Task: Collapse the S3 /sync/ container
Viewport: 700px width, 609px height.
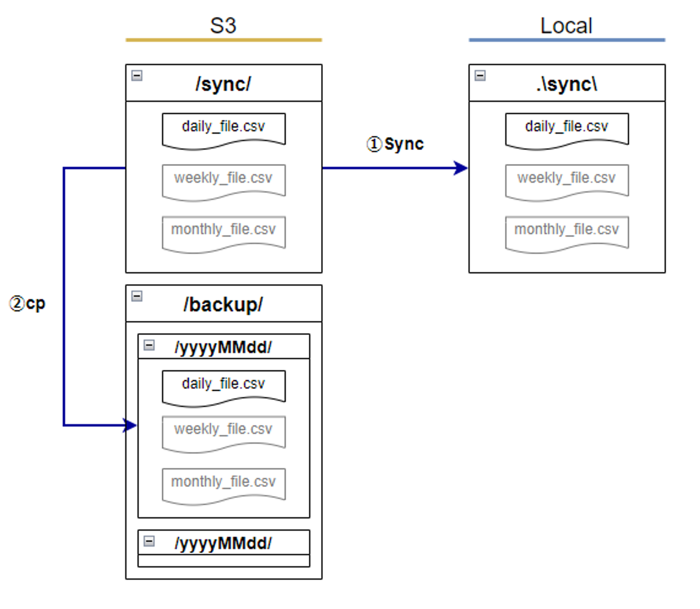Action: coord(137,76)
